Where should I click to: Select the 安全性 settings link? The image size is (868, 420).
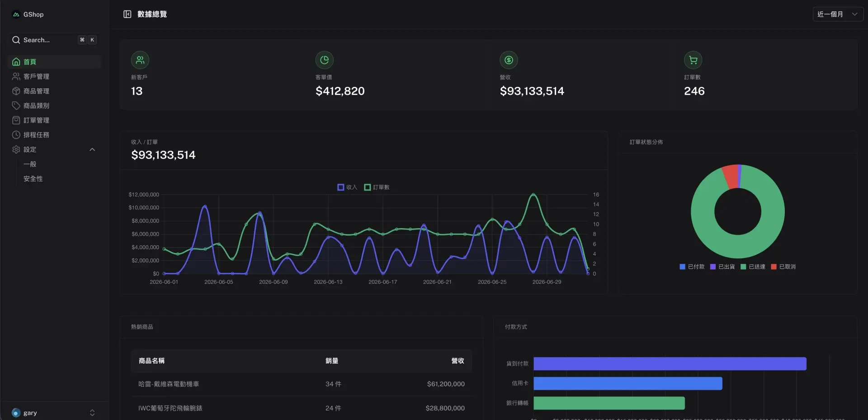[x=33, y=179]
